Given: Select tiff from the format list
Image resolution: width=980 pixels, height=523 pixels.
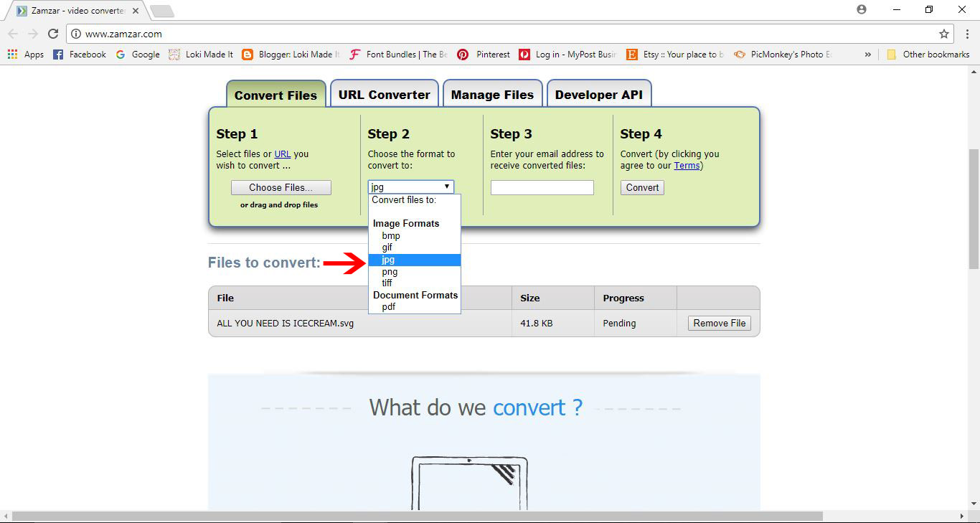Looking at the screenshot, I should click(x=415, y=283).
